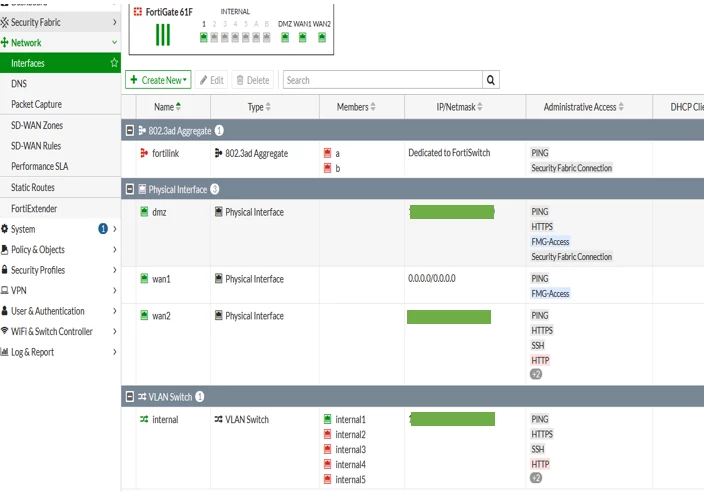Collapse the Physical Interface group

click(x=130, y=189)
